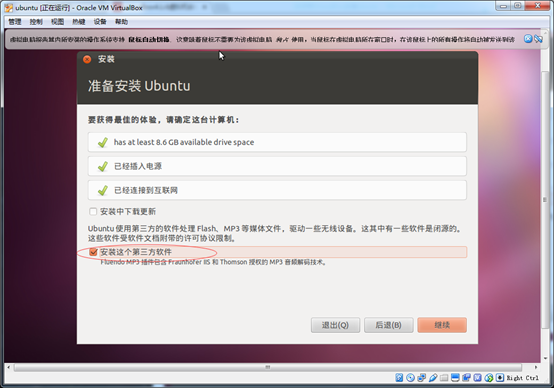Click the vertical scrollbar thumb

545,200
